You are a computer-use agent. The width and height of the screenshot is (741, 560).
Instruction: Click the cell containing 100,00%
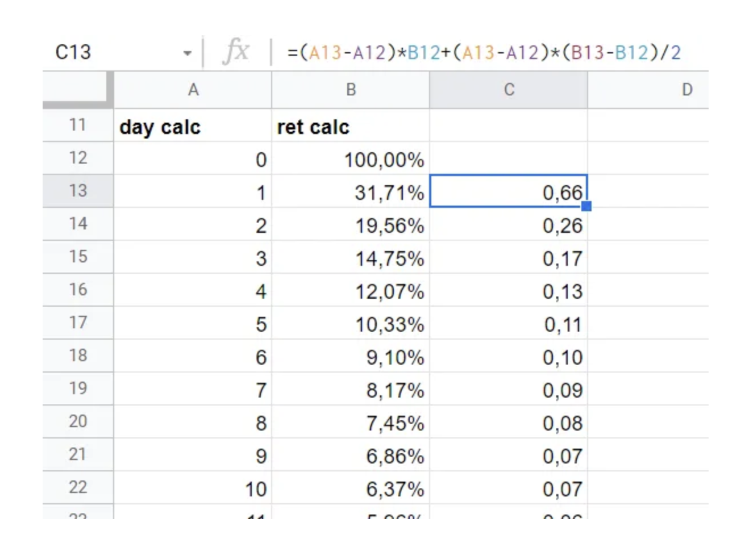[351, 159]
